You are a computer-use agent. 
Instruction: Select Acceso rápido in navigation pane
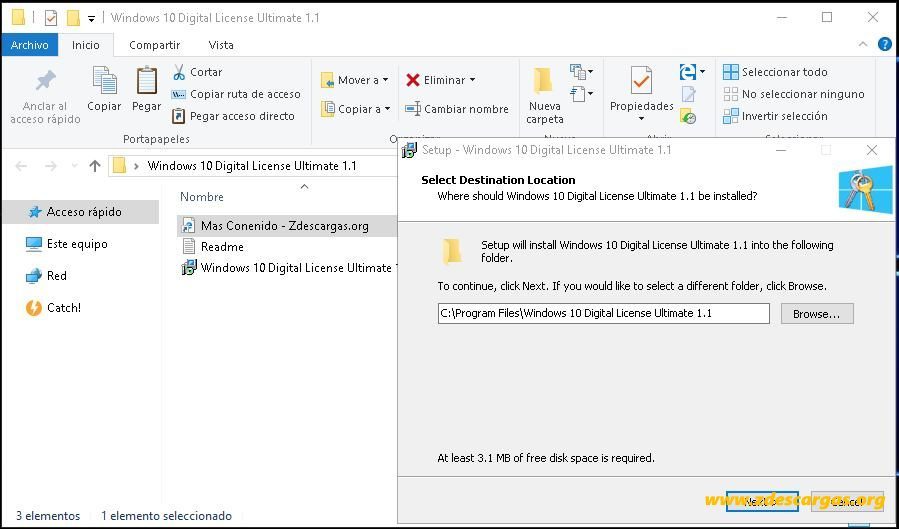tap(81, 212)
